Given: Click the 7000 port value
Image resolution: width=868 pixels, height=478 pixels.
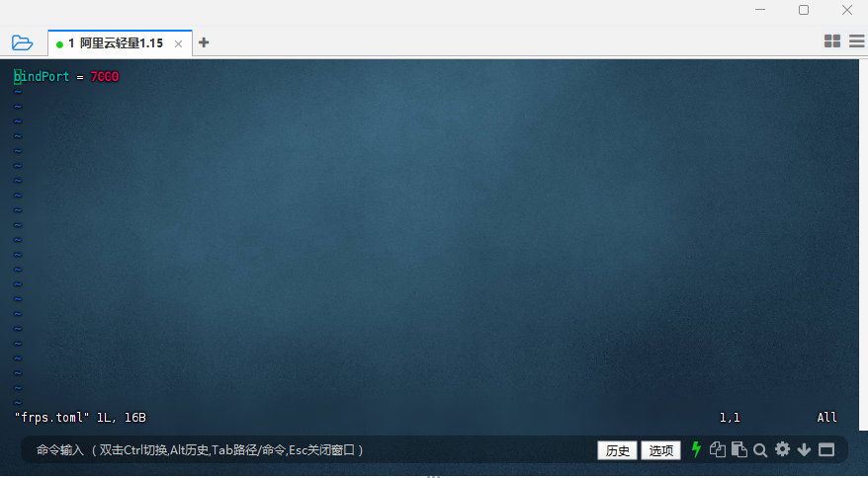Looking at the screenshot, I should click(x=104, y=76).
